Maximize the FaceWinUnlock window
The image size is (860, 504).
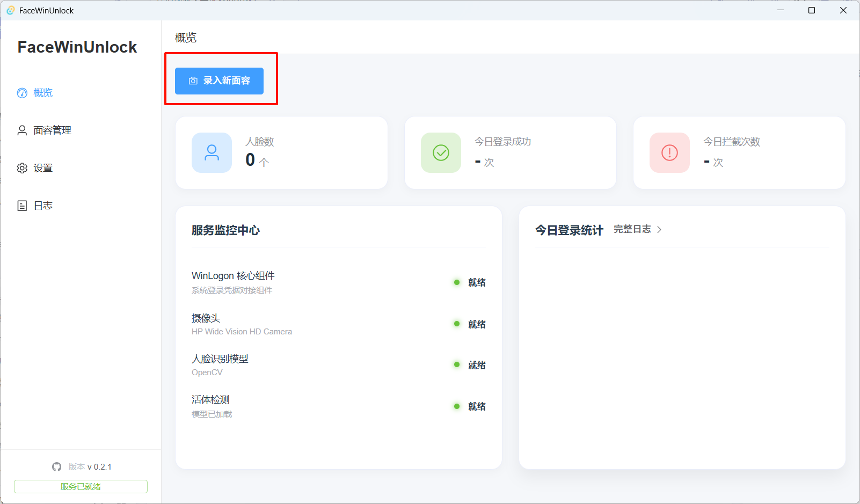(812, 10)
